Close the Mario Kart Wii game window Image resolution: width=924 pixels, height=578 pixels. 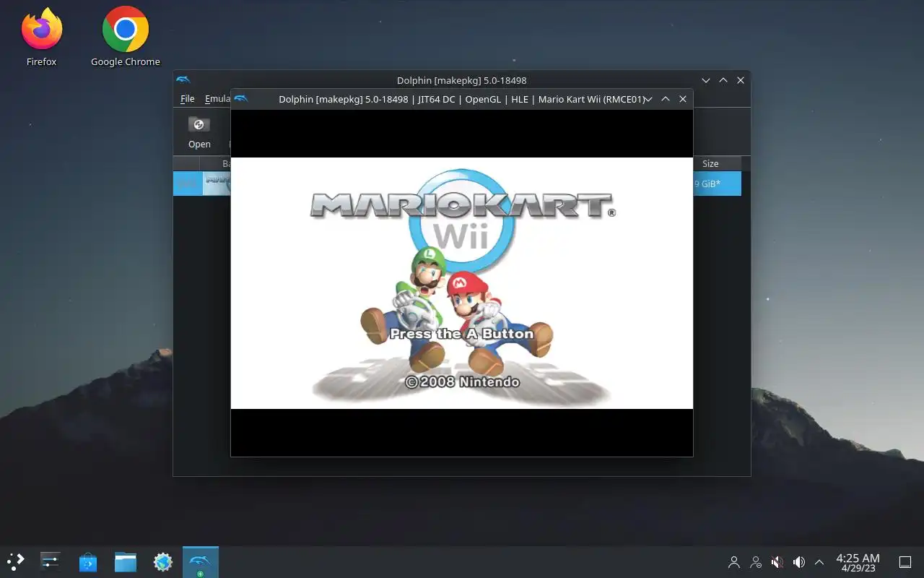click(683, 99)
